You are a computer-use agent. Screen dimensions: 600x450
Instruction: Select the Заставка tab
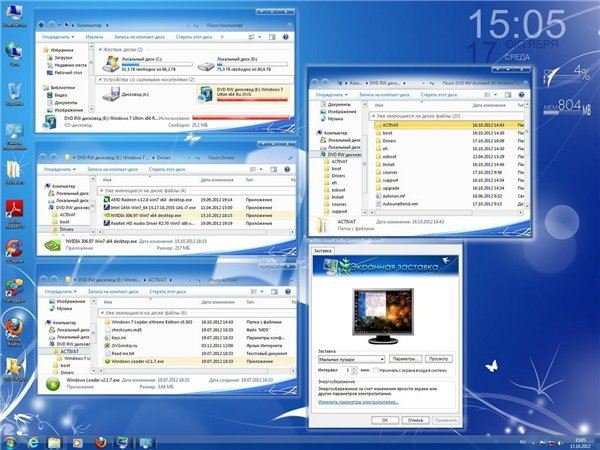pos(322,251)
